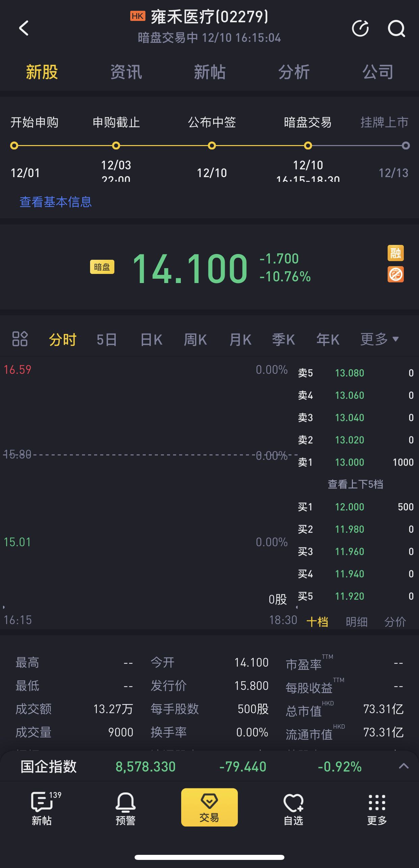The width and height of the screenshot is (419, 868).
Task: Select ask row 卖5 at 13.080
Action: (x=356, y=373)
